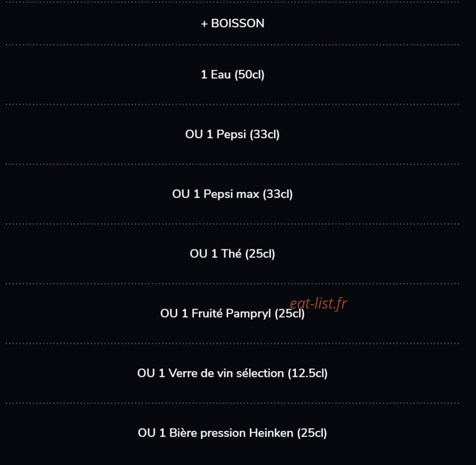Select Verre de vin sélection line
Image resolution: width=476 pixels, height=465 pixels.
pos(232,374)
